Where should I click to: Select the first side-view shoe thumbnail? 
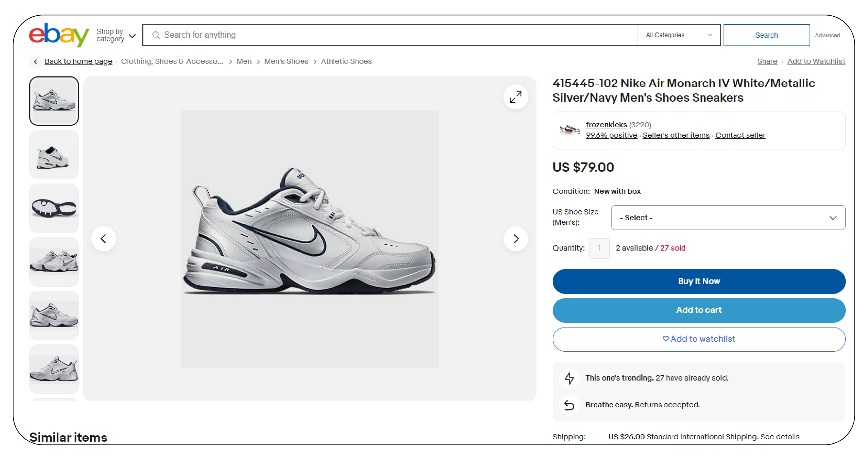coord(54,101)
